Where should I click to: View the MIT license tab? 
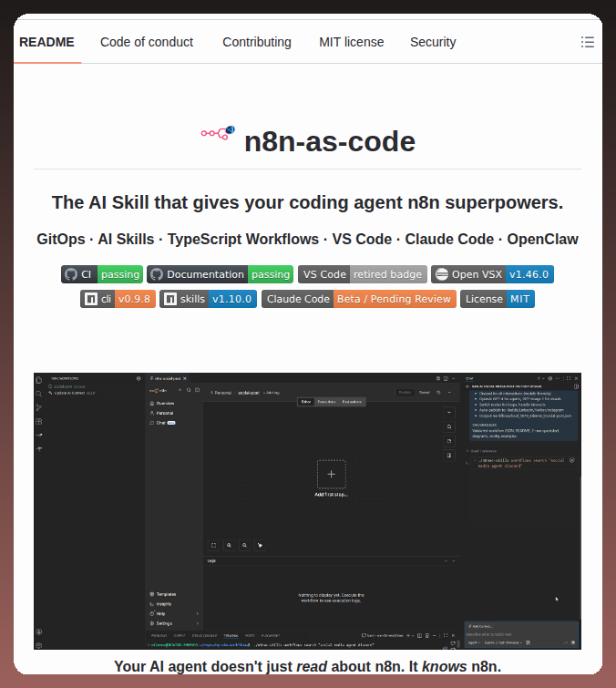tap(352, 42)
